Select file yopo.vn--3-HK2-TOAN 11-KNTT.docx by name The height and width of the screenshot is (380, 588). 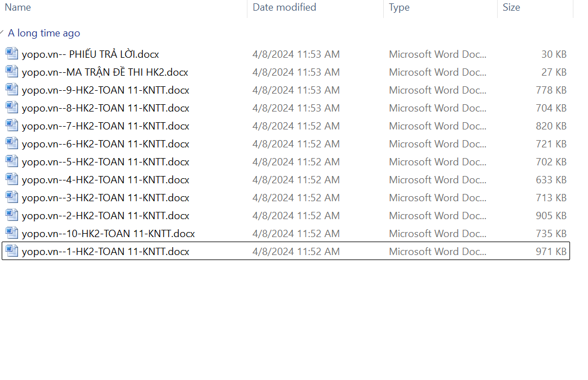[x=105, y=198]
